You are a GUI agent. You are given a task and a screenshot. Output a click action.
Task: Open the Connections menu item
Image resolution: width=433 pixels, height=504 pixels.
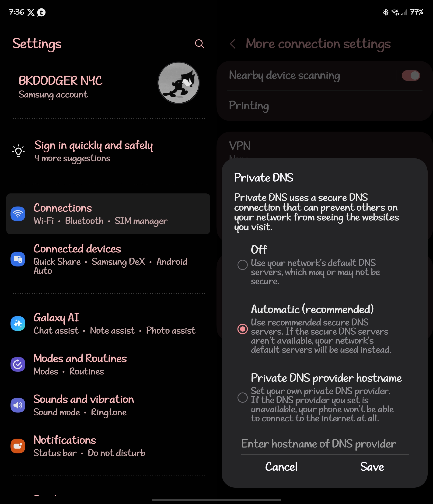108,214
